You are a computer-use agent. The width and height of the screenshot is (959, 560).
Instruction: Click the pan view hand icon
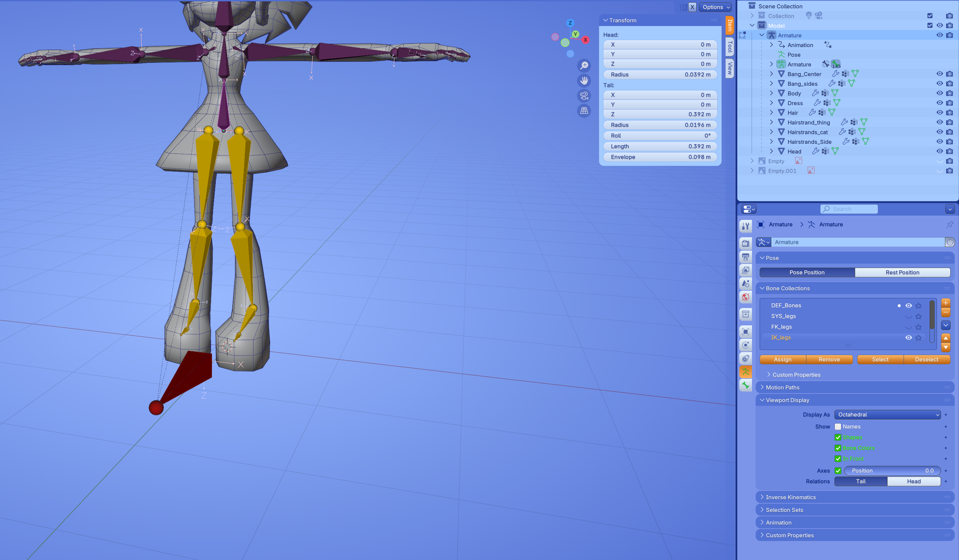(x=584, y=81)
